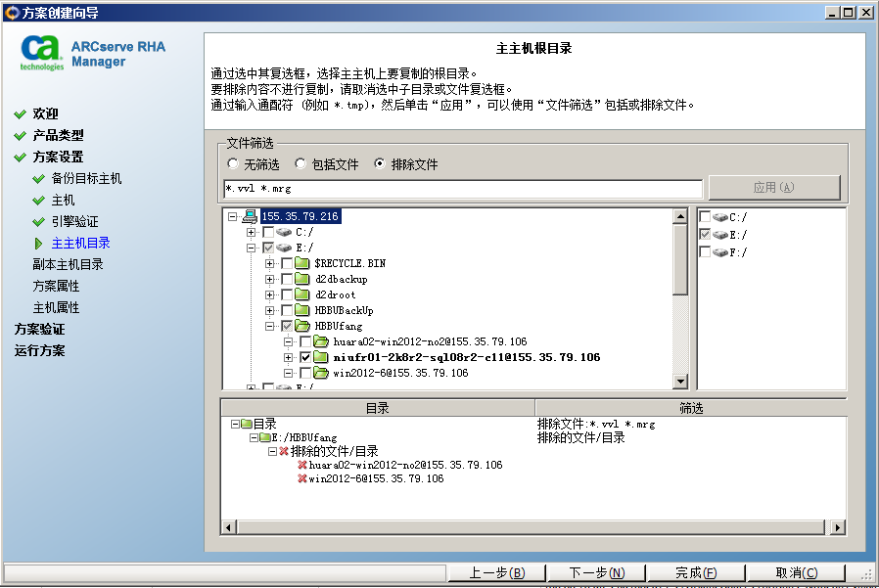Select the 排除文件 radio button
This screenshot has height=588, width=879.
tap(380, 163)
